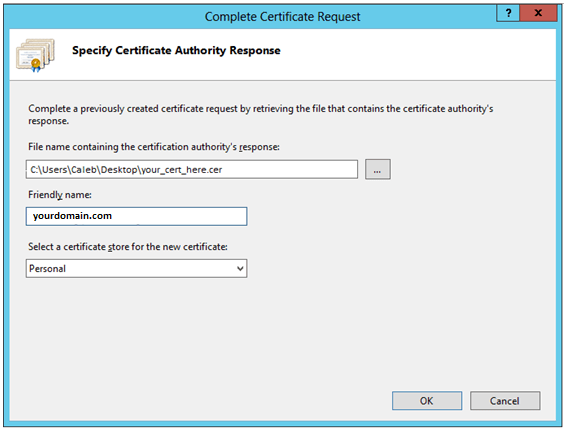
Task: Click the certificate response file path field
Action: 192,169
